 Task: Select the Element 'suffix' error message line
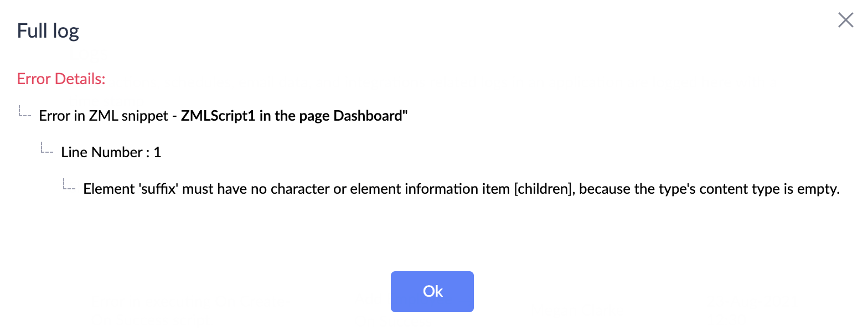462,189
